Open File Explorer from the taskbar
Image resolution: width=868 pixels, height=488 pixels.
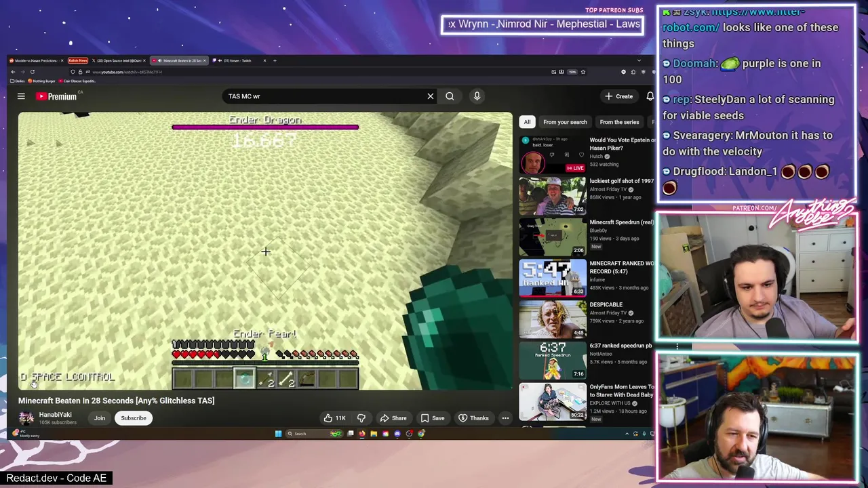tap(374, 434)
